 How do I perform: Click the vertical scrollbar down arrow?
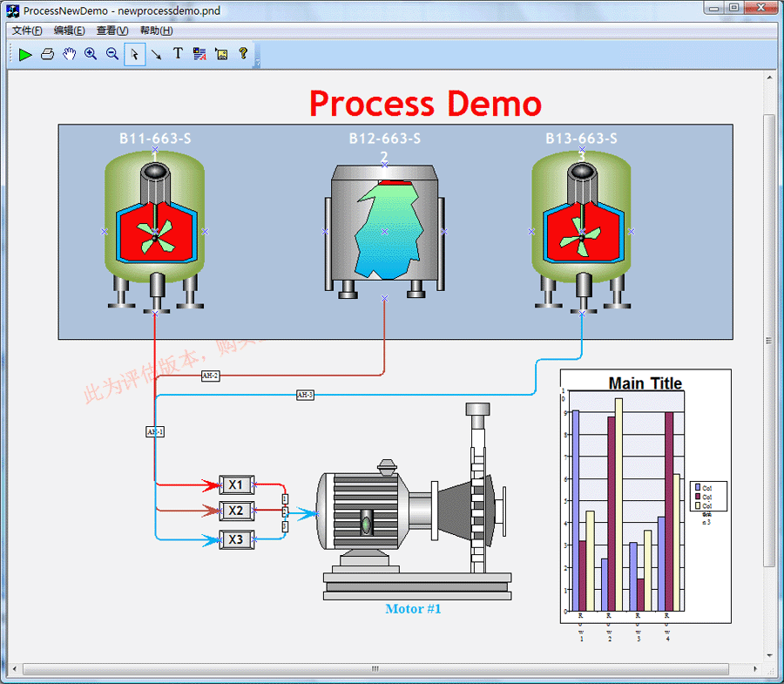pyautogui.click(x=768, y=656)
